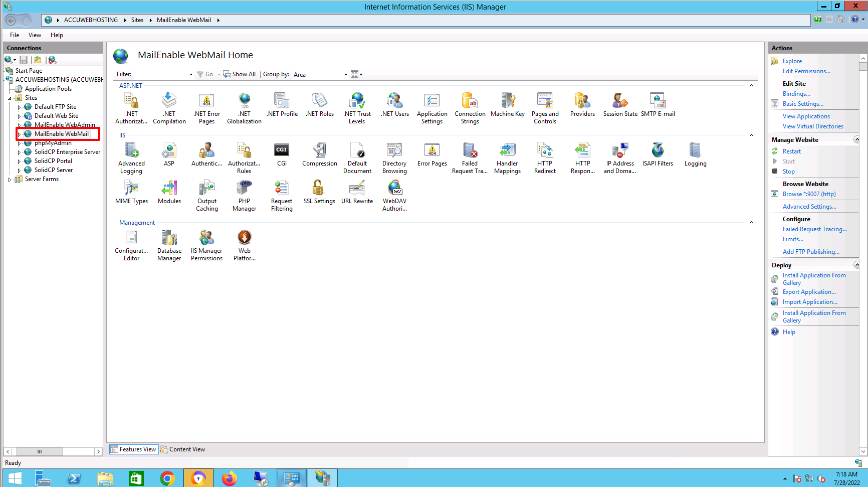This screenshot has width=868, height=487.
Task: Open the View menu
Action: 35,35
